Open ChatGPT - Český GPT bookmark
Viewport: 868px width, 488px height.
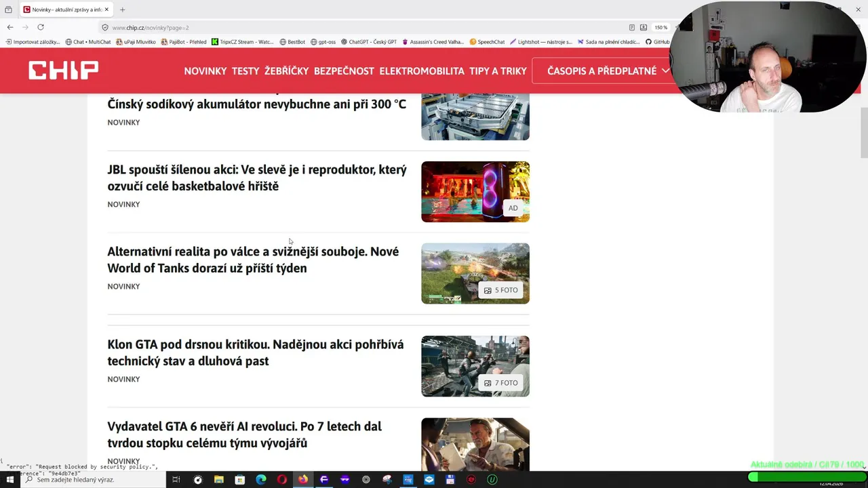coord(369,42)
